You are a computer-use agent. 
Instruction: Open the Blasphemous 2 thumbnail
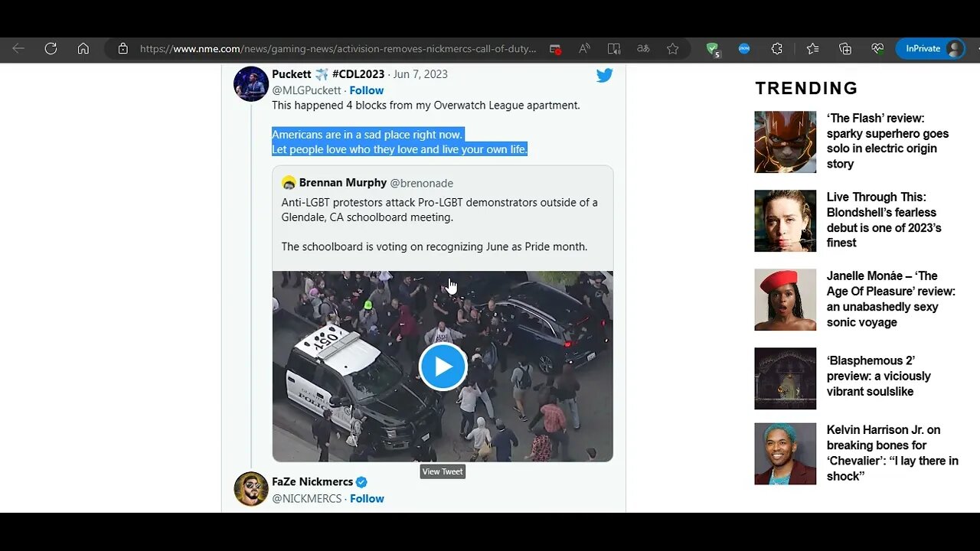click(786, 379)
